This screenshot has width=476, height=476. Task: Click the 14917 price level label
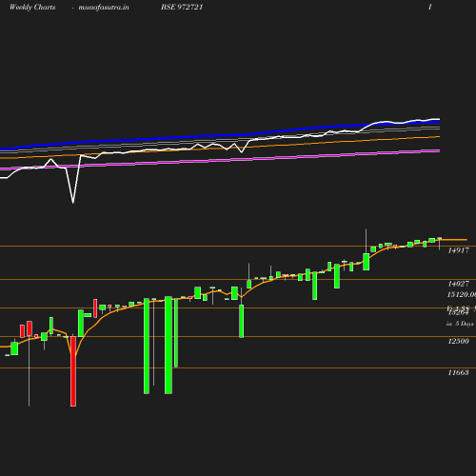tap(458, 250)
